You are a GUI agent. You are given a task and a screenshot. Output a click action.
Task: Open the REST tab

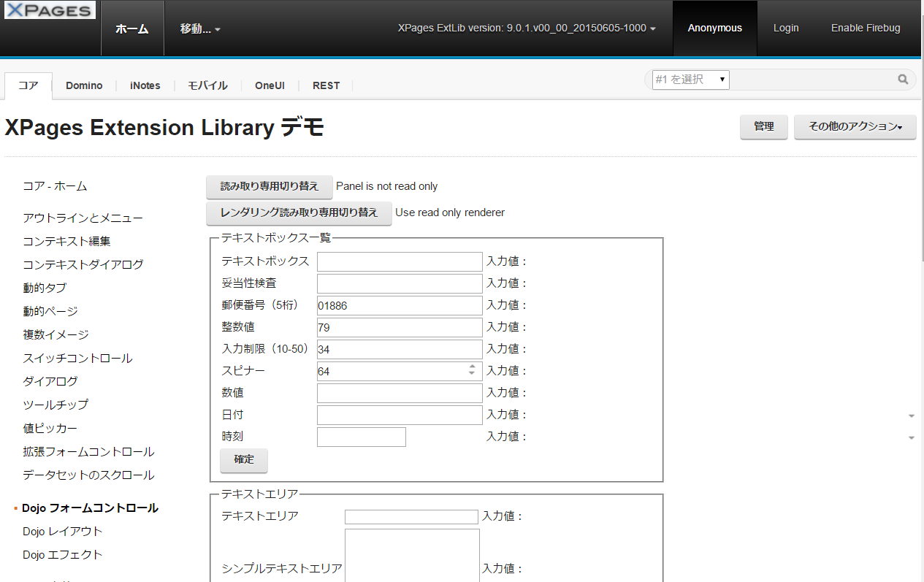(x=326, y=85)
